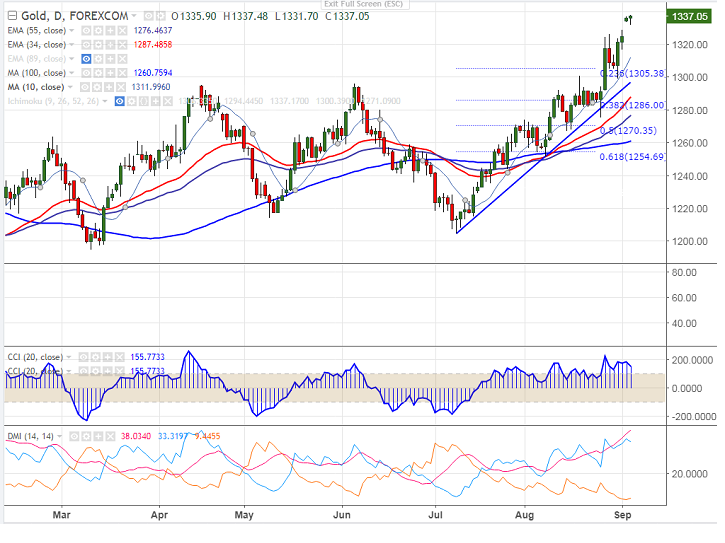
Task: Hide EMA (34, close) with eye icon
Action: click(x=86, y=45)
